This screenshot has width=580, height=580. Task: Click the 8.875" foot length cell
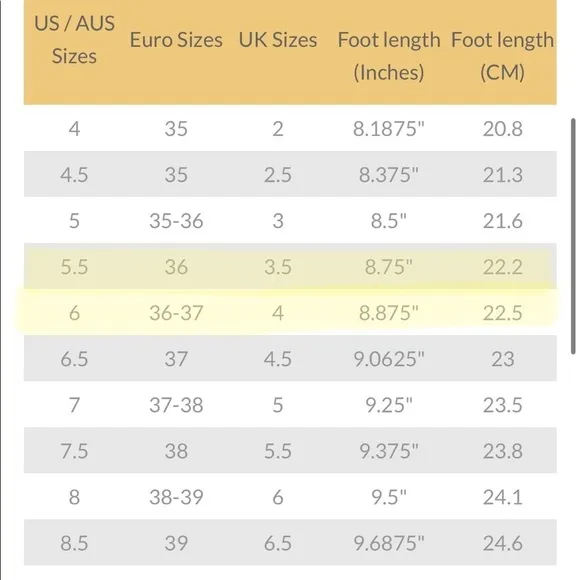[389, 313]
